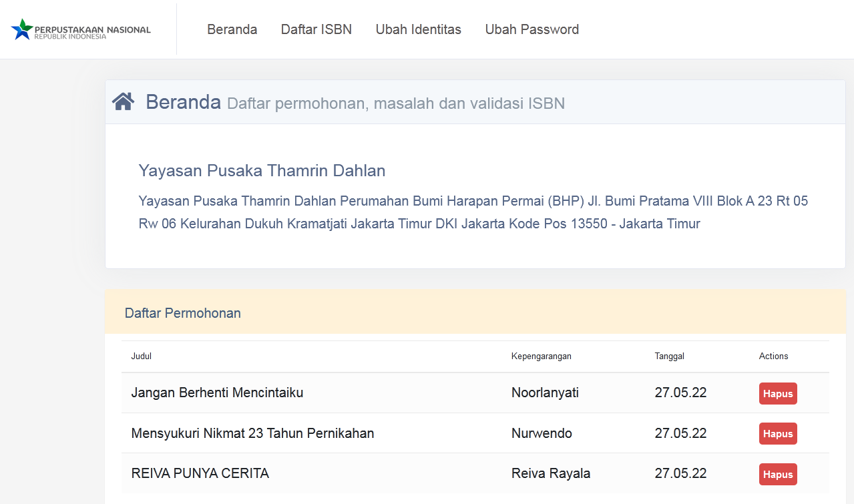Click the Daftar Permohonan panel header
The image size is (854, 504).
[x=183, y=313]
